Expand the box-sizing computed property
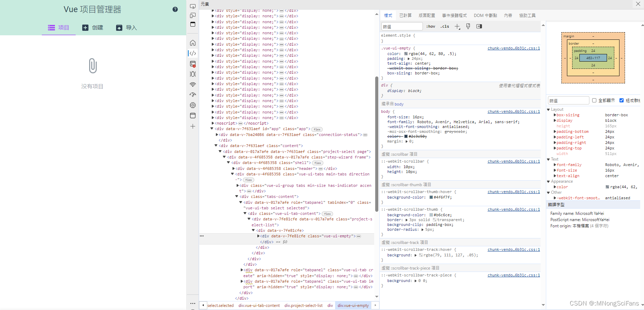 [555, 115]
